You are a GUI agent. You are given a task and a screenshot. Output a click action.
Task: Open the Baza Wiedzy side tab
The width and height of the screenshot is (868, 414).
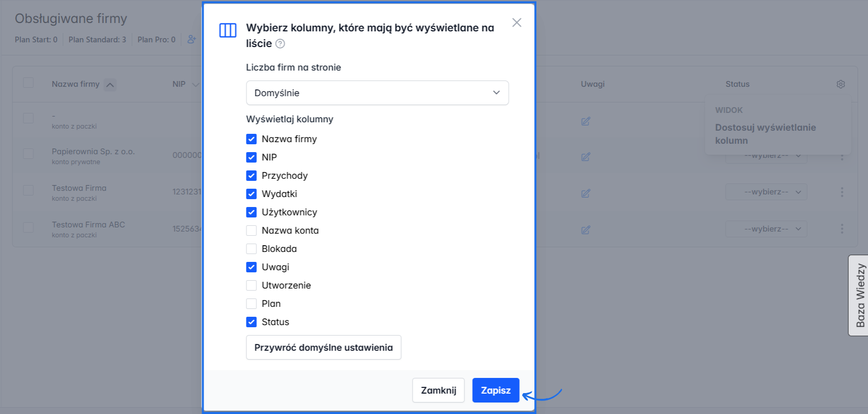tap(859, 295)
